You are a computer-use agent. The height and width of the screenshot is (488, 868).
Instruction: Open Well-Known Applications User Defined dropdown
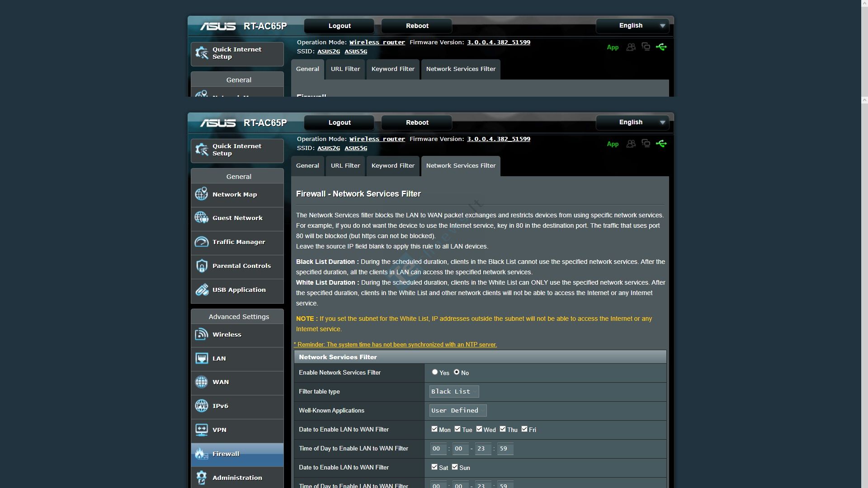pyautogui.click(x=458, y=410)
